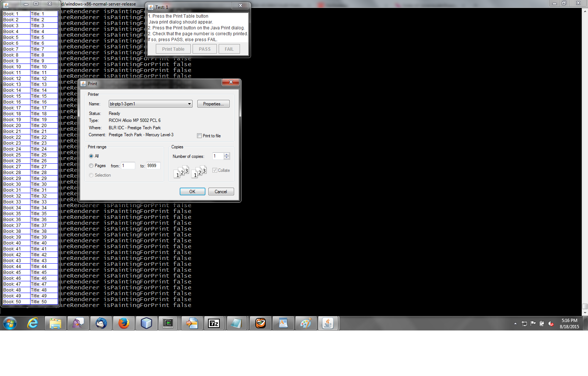Click the 7-Zip taskbar icon

pyautogui.click(x=214, y=323)
